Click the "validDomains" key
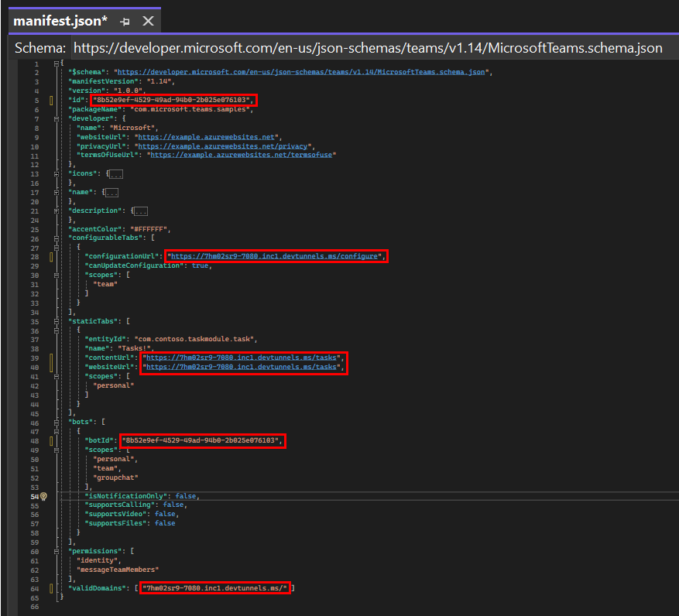Viewport: 679px width, 616px height. [98, 588]
